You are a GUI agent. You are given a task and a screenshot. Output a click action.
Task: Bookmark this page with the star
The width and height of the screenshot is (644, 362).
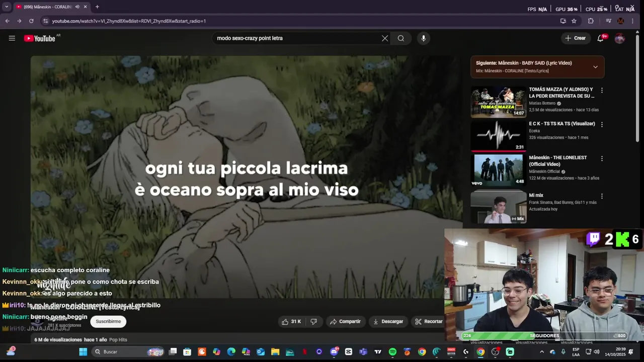[574, 21]
